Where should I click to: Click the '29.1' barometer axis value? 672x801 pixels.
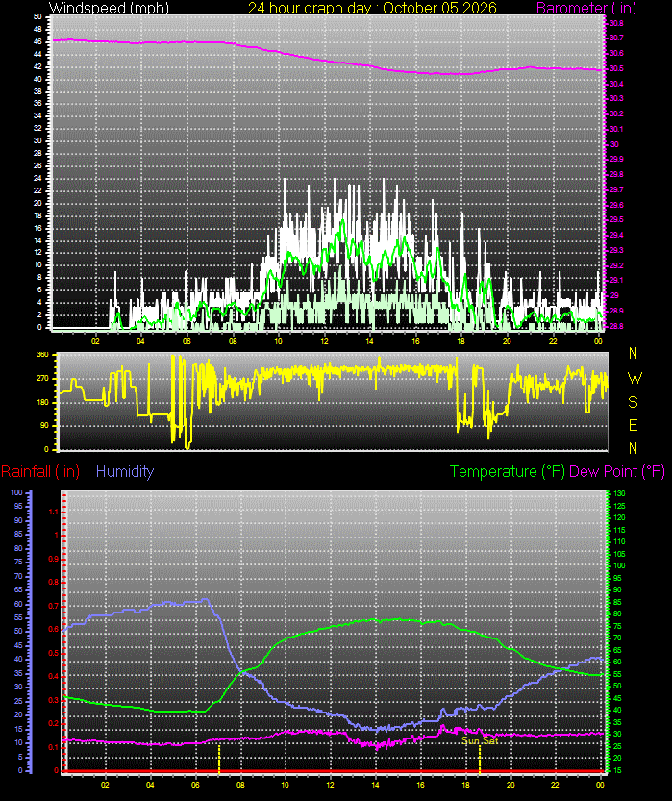click(x=616, y=280)
